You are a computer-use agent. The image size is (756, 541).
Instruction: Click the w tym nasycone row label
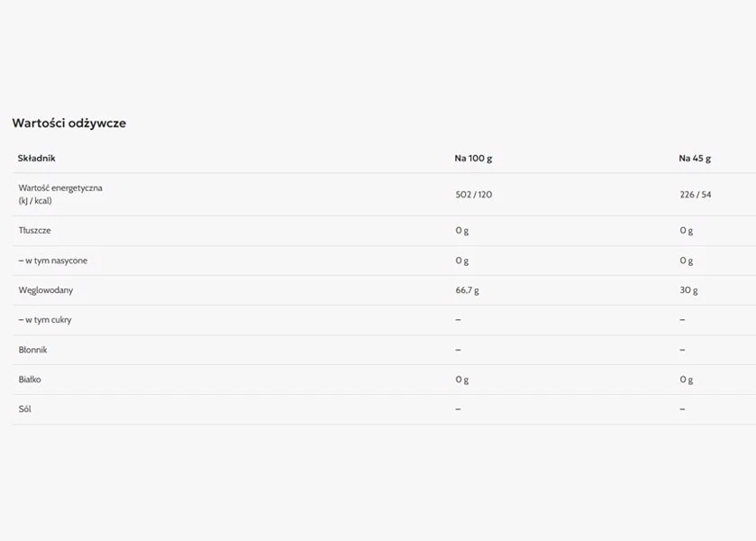(53, 261)
